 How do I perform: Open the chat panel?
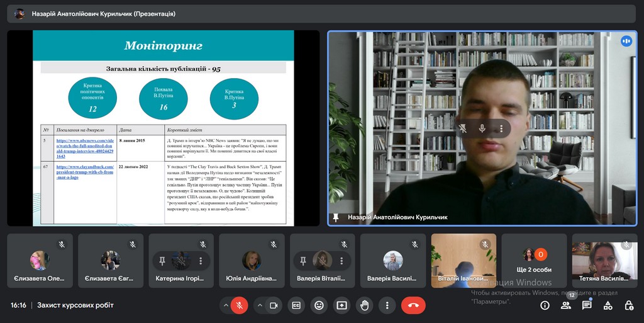[587, 305]
